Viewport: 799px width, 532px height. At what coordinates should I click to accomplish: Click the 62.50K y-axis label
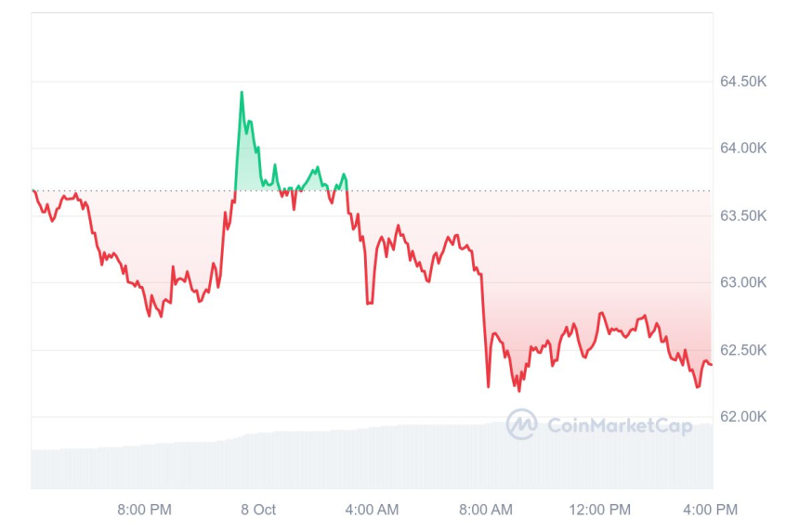pyautogui.click(x=743, y=350)
